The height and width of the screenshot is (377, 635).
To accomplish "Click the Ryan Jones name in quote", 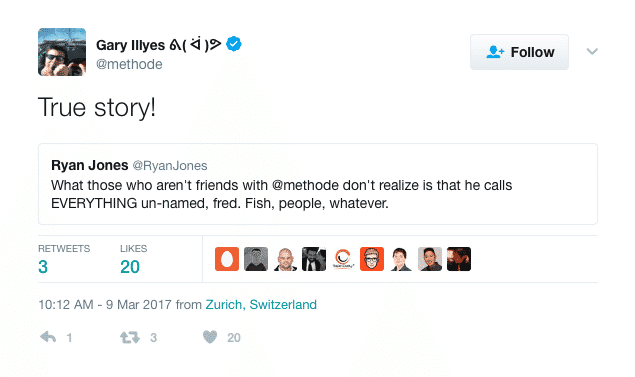I will point(89,165).
